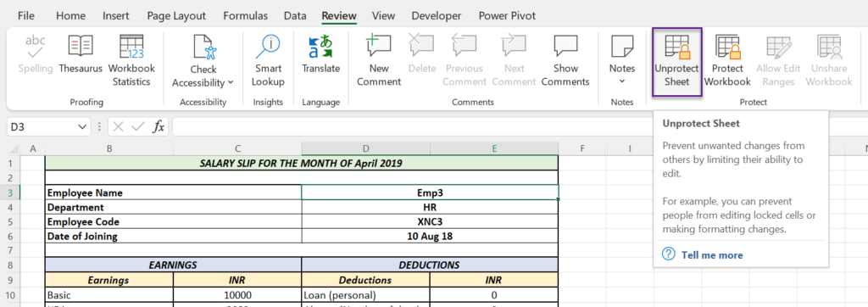Expand the Check Accessibility dropdown arrow
Image resolution: width=868 pixels, height=307 pixels.
pyautogui.click(x=231, y=82)
